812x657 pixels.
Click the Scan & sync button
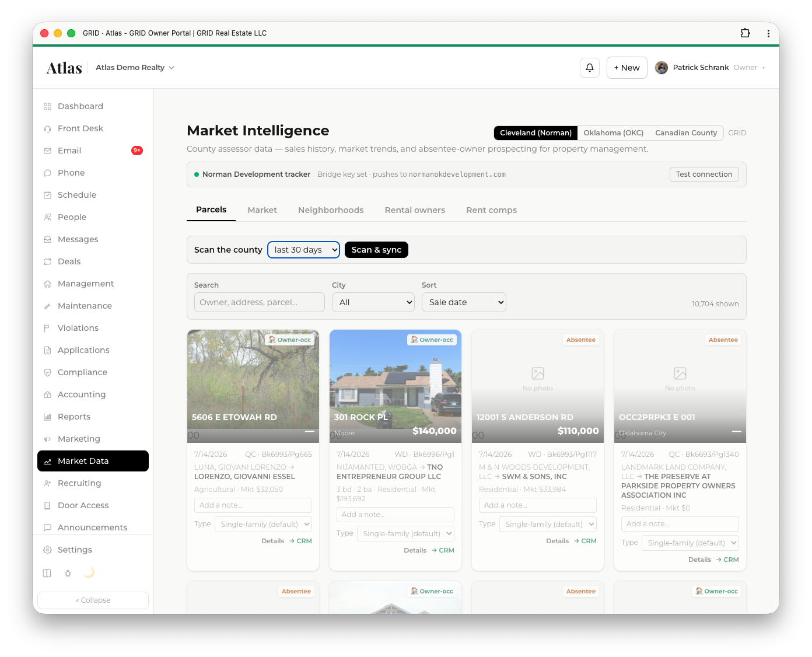click(x=376, y=250)
